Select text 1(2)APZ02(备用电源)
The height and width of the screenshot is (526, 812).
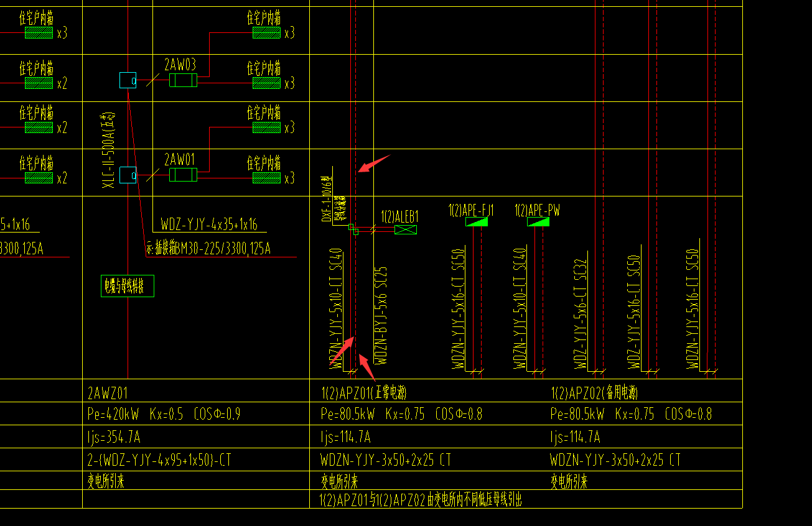(594, 392)
